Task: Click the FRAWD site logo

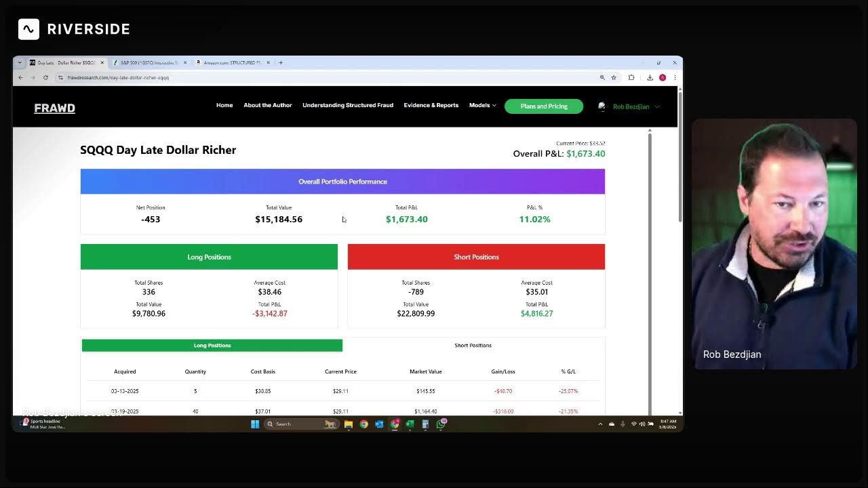Action: point(55,108)
